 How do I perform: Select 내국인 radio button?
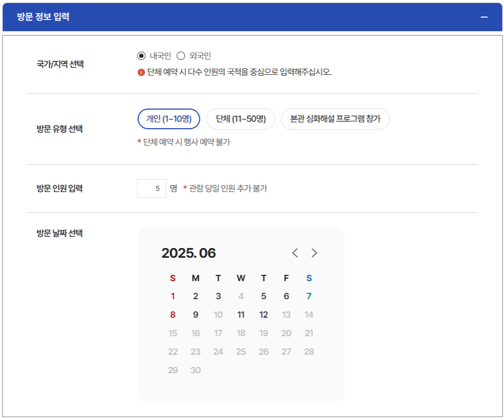tap(140, 55)
